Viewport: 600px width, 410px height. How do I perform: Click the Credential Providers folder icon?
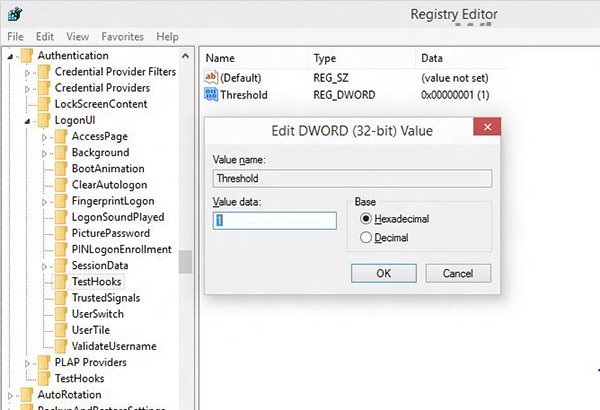44,88
